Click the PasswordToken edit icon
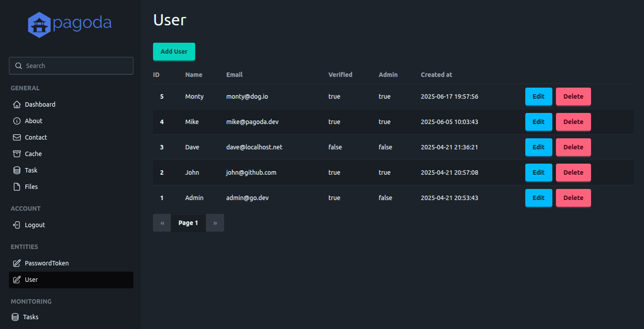This screenshot has width=644, height=329. click(17, 263)
